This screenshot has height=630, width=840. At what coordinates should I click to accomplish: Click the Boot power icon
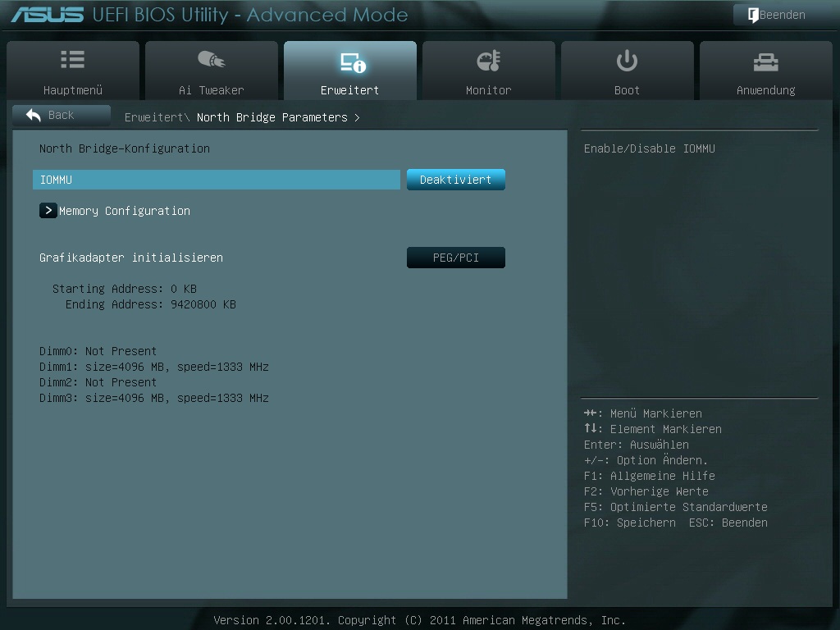pyautogui.click(x=627, y=61)
